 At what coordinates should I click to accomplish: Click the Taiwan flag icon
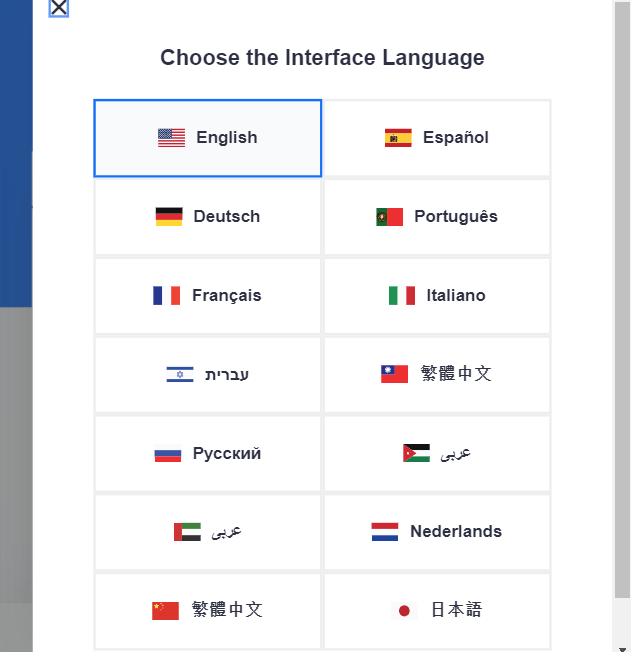(394, 374)
